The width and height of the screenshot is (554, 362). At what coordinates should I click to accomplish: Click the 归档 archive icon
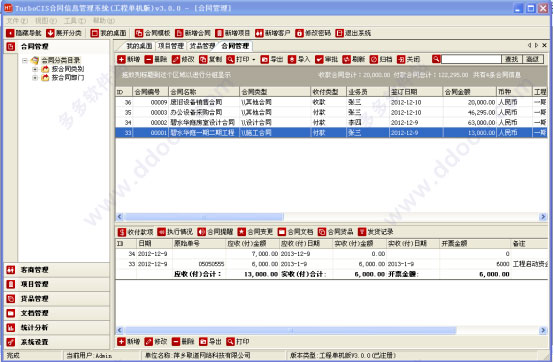tap(374, 59)
